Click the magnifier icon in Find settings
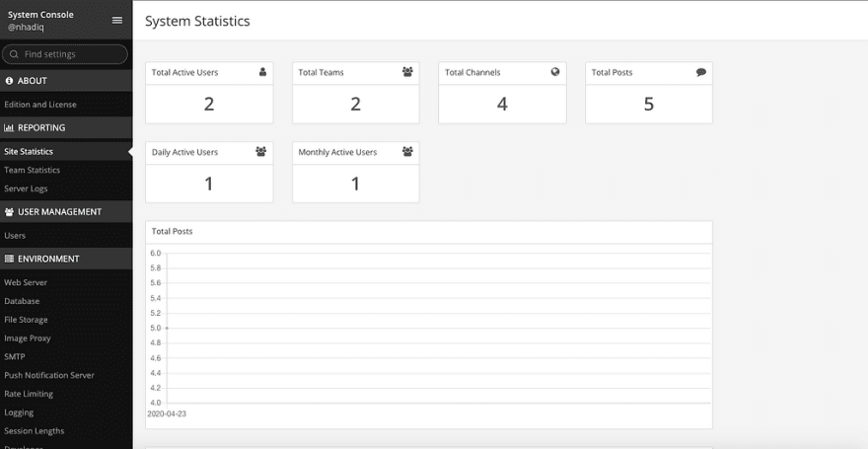868x449 pixels. point(15,54)
